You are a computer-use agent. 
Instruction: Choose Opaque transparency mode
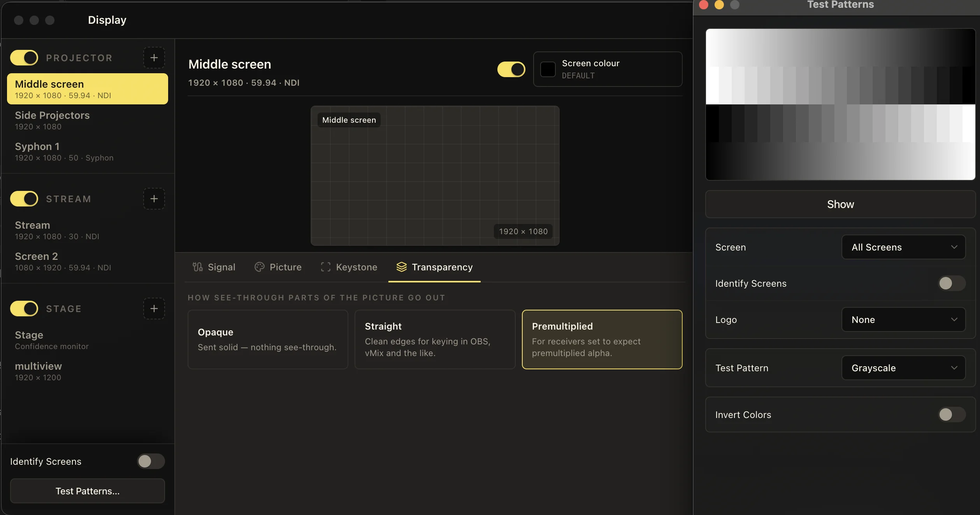pyautogui.click(x=268, y=339)
